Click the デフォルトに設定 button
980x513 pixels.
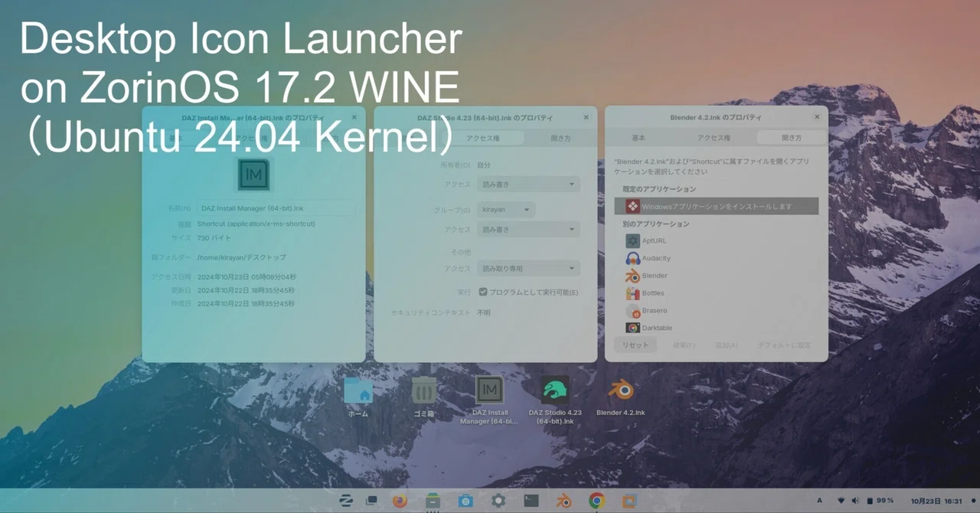(784, 345)
